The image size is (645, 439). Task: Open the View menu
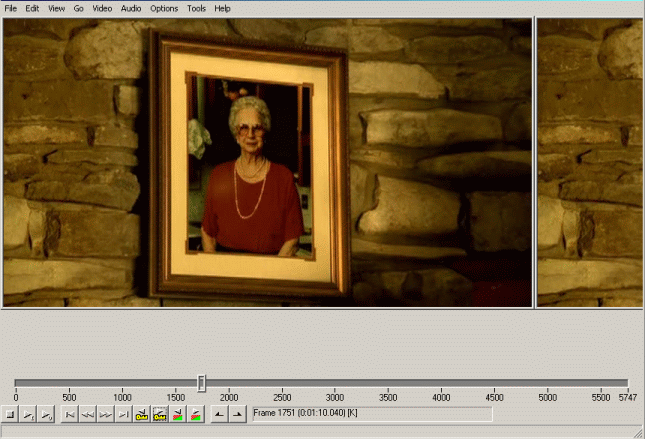[56, 8]
